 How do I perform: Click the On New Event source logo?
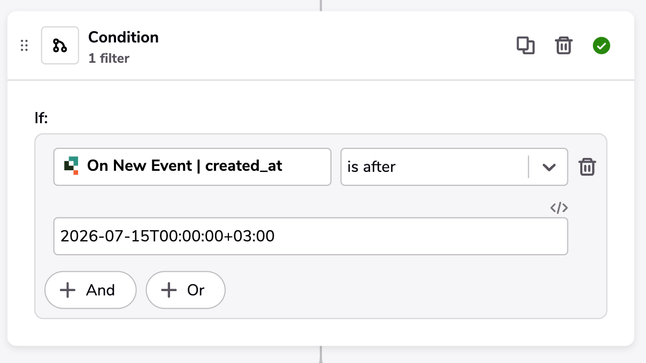click(71, 166)
